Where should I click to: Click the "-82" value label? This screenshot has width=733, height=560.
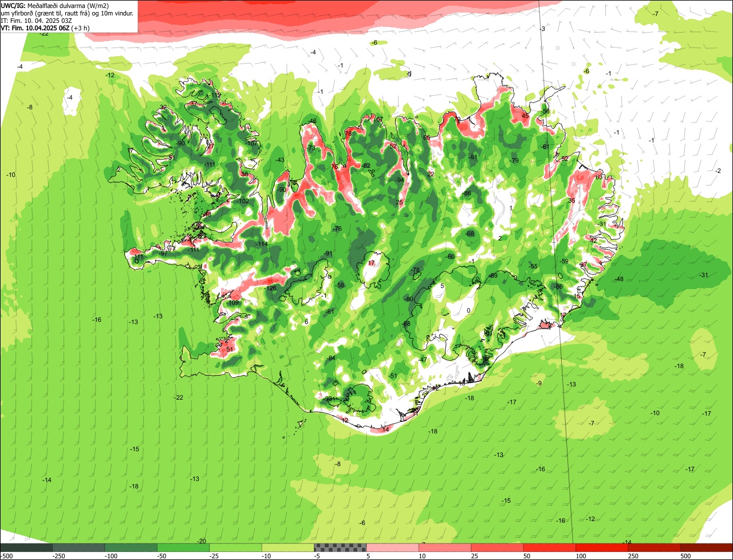coord(366,165)
